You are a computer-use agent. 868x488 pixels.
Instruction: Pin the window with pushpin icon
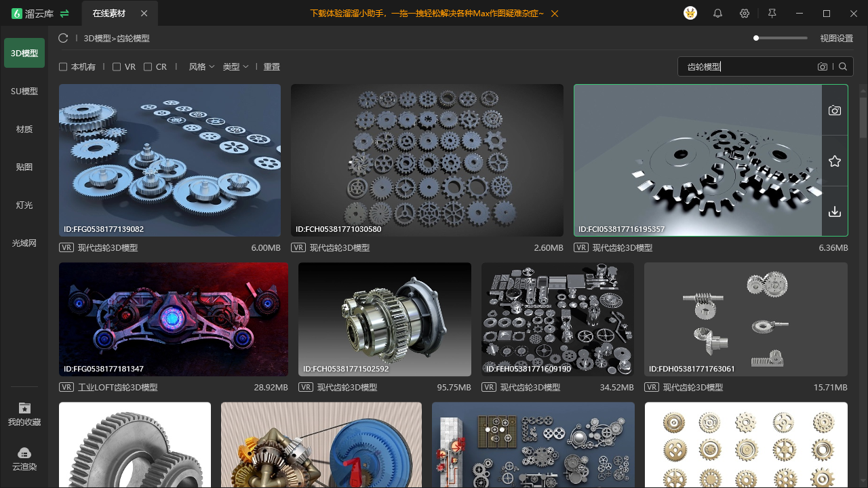[772, 14]
